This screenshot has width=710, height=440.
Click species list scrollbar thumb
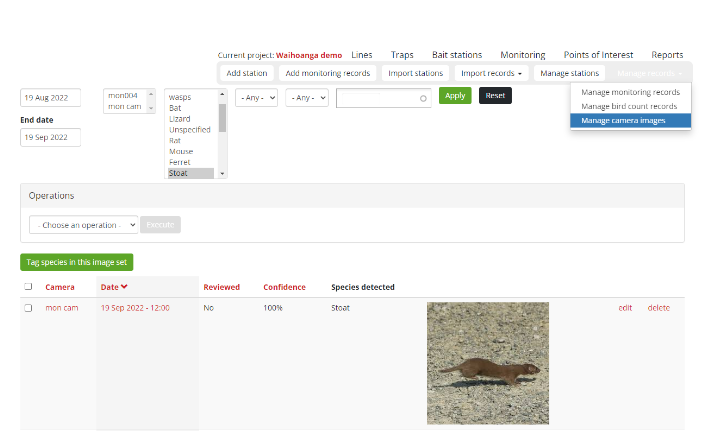click(x=222, y=118)
